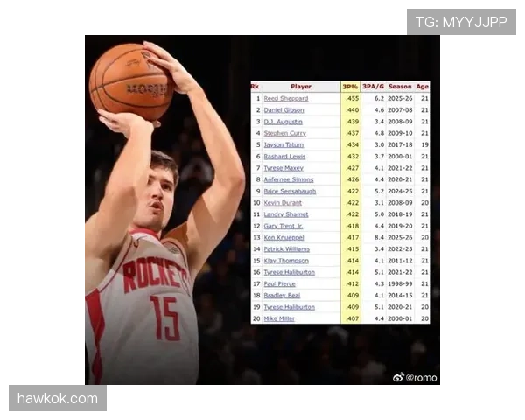Open the Paul Pierce link

pyautogui.click(x=279, y=284)
